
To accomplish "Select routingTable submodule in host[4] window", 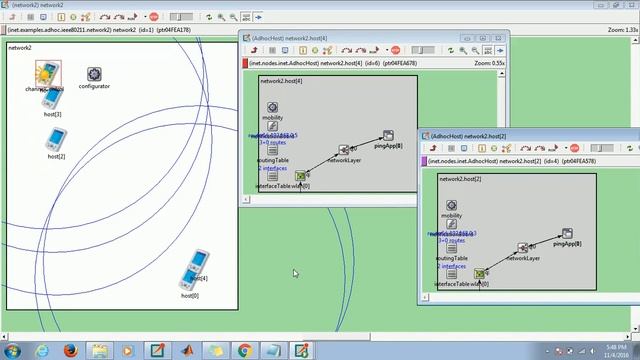I will pyautogui.click(x=273, y=150).
